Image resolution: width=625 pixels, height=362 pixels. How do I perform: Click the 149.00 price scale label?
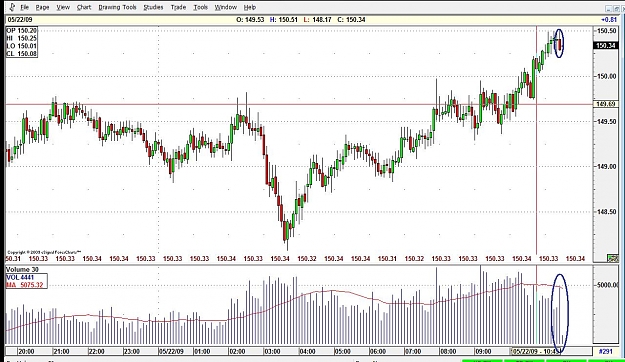click(x=606, y=167)
